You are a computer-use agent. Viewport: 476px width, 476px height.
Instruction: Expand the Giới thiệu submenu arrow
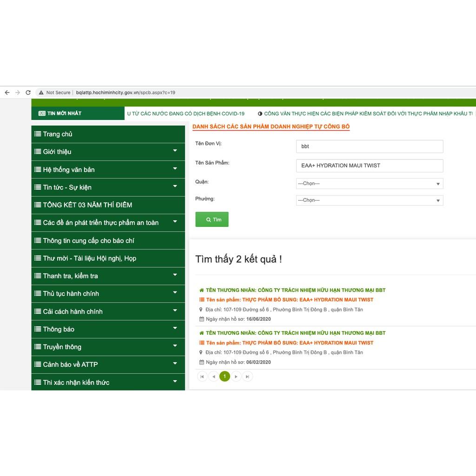(x=175, y=151)
